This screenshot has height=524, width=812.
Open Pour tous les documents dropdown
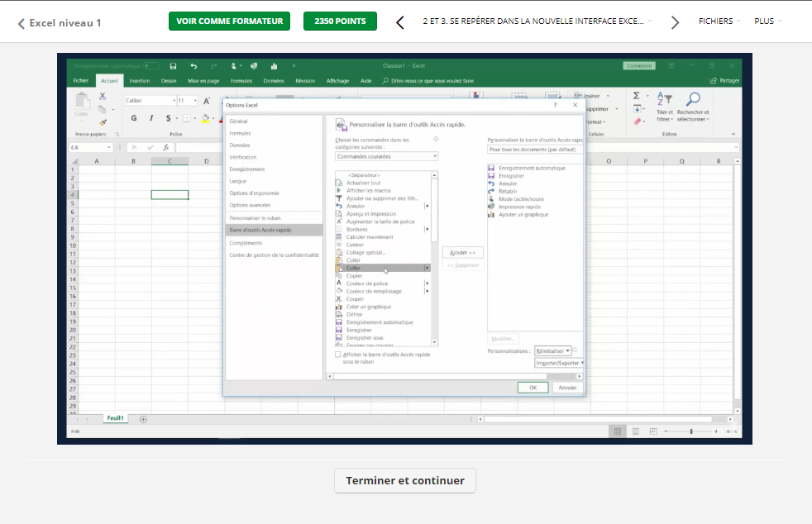click(x=535, y=149)
